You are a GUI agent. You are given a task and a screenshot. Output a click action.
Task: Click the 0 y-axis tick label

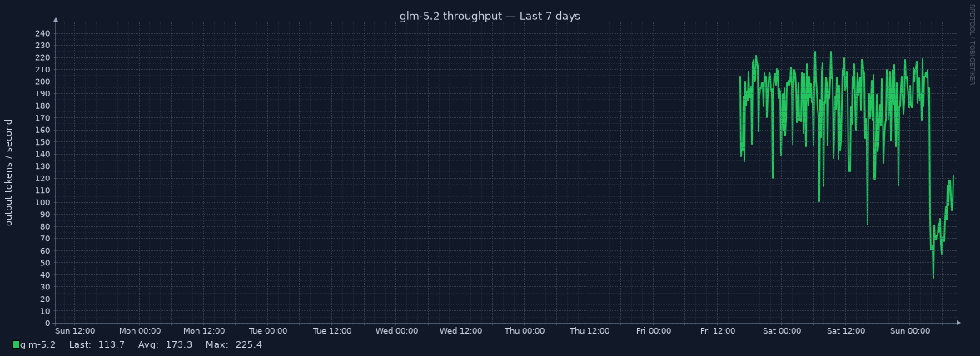pos(48,324)
